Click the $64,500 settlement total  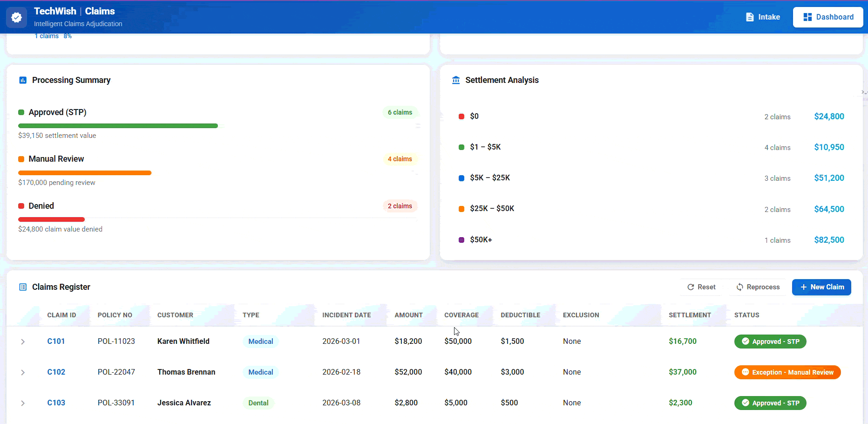click(829, 209)
